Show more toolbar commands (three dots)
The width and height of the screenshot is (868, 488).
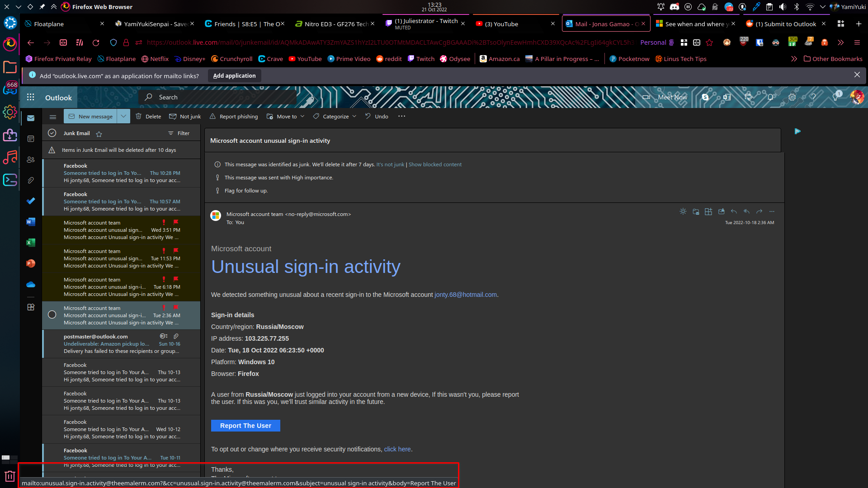(401, 116)
